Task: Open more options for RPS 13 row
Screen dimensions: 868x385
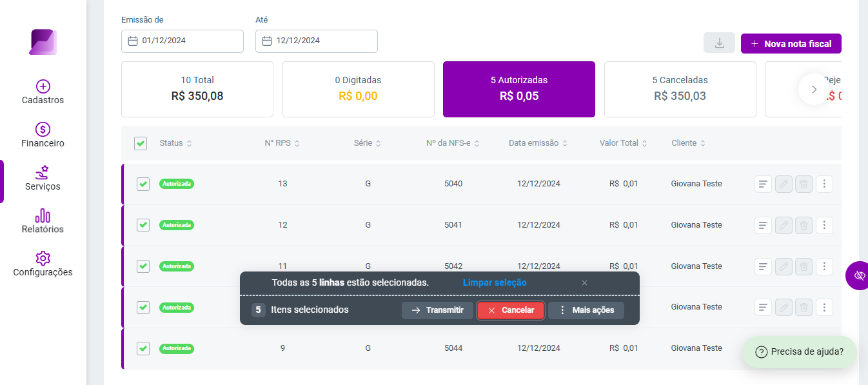Action: [x=824, y=184]
